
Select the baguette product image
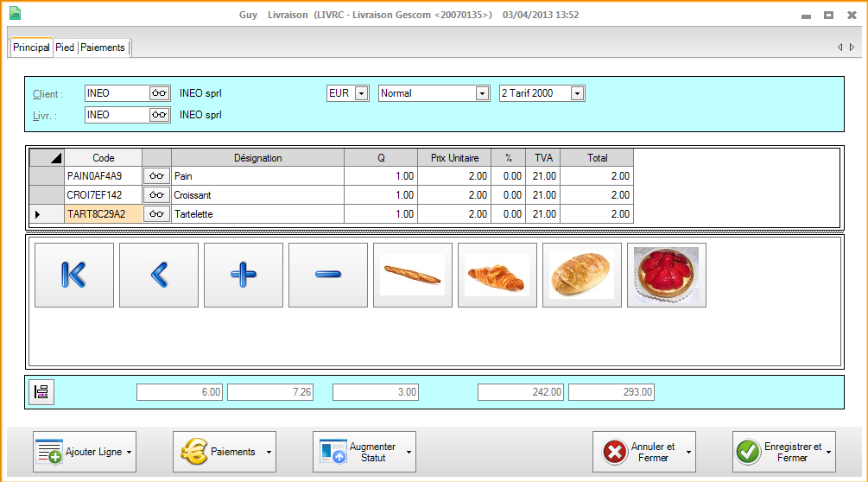coord(413,275)
